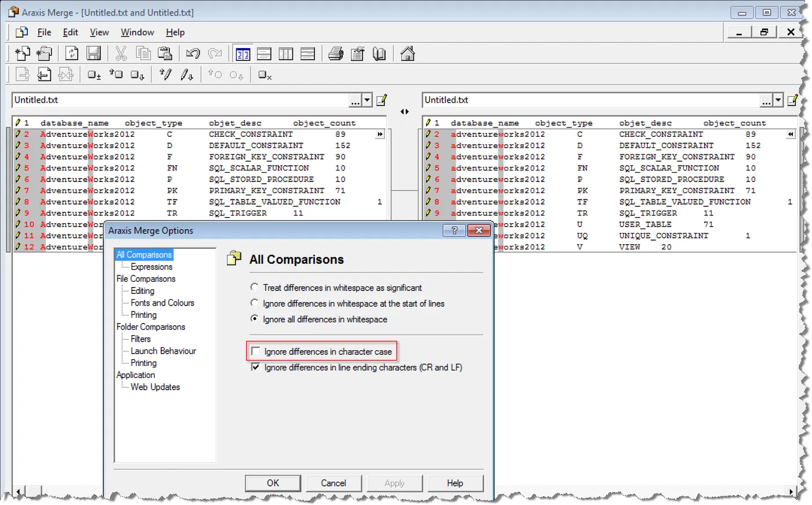Select Filters in options tree
This screenshot has height=505, width=812.
point(140,339)
